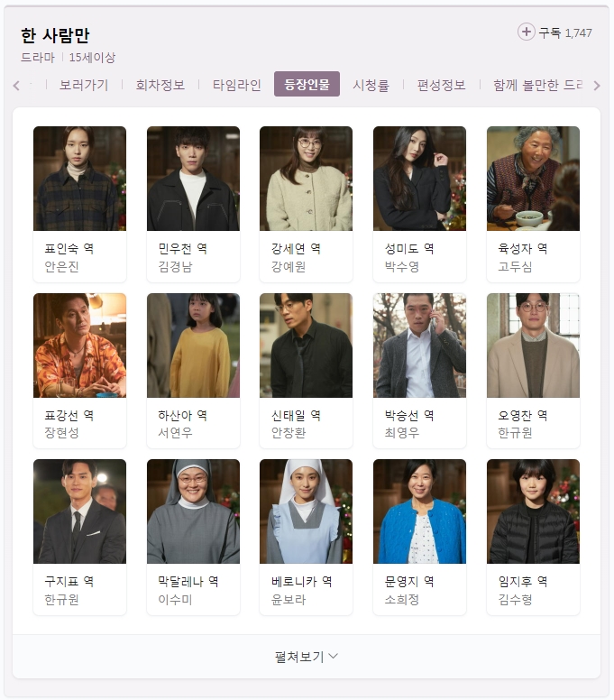Click the 등장인물 tab
This screenshot has height=700, width=614.
pyautogui.click(x=307, y=84)
